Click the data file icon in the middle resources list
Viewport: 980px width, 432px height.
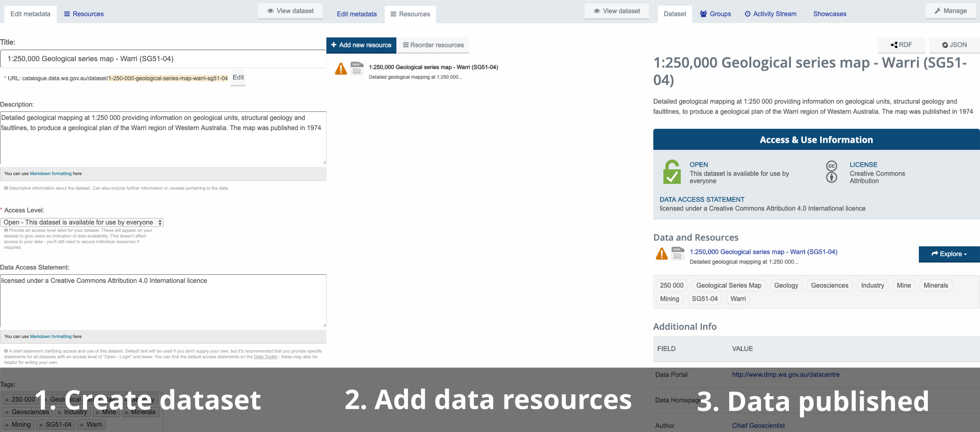tap(357, 68)
